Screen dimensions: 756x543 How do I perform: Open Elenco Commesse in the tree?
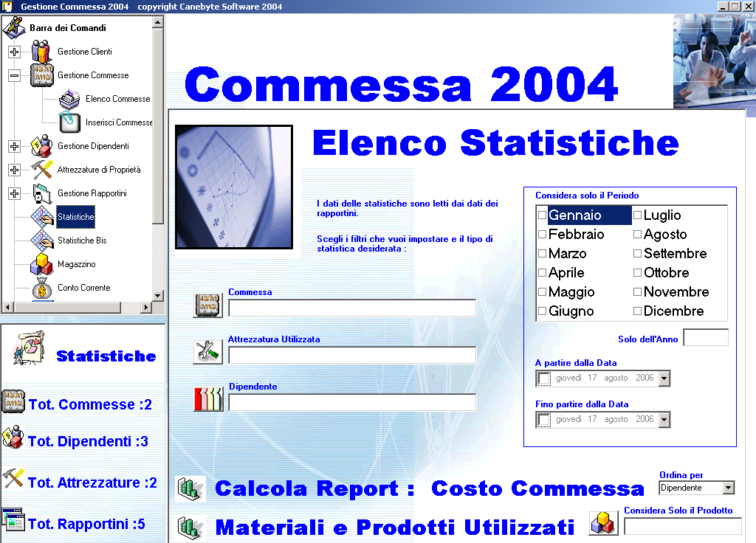(117, 99)
